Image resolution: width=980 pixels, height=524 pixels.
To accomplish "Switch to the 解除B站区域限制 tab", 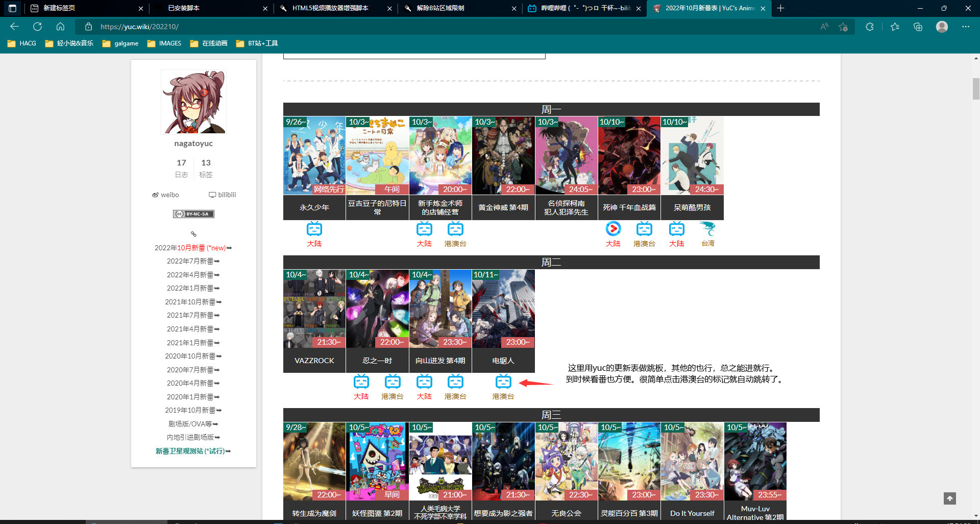I will click(x=440, y=8).
